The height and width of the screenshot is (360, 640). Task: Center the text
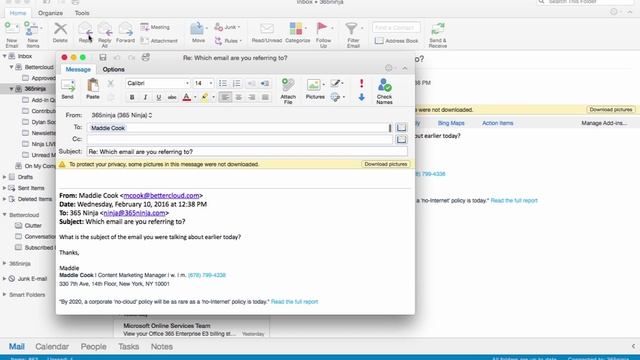coord(238,97)
